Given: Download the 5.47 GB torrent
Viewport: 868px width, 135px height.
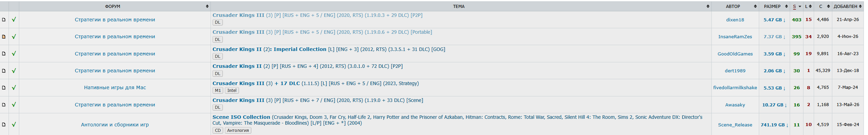Looking at the screenshot, I should point(774,20).
